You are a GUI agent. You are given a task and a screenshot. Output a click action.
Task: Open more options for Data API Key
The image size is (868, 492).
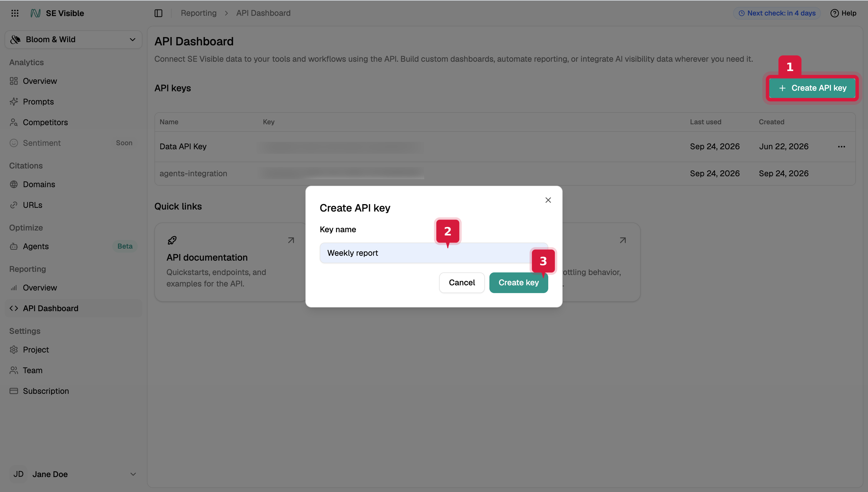[x=841, y=147]
